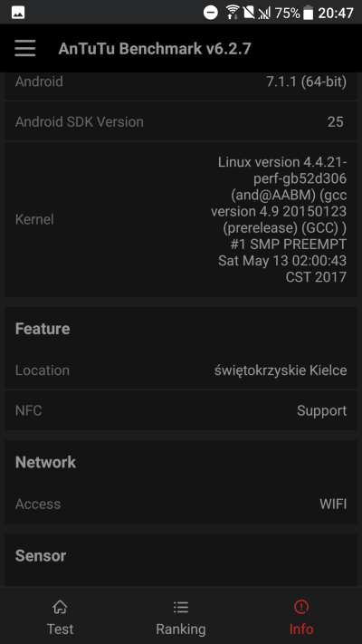The image size is (362, 644).
Task: Select the Kernel Linux version entry
Action: tap(181, 219)
